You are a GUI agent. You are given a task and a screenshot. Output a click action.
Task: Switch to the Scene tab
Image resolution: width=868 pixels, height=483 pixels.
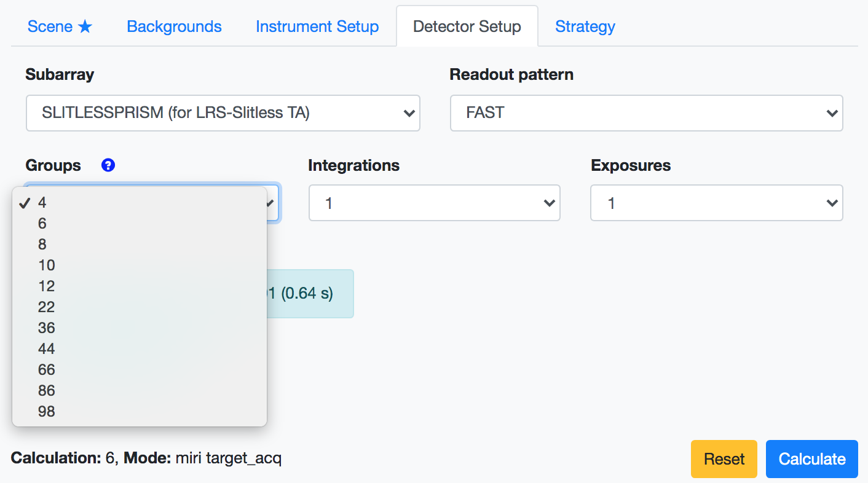tap(60, 27)
